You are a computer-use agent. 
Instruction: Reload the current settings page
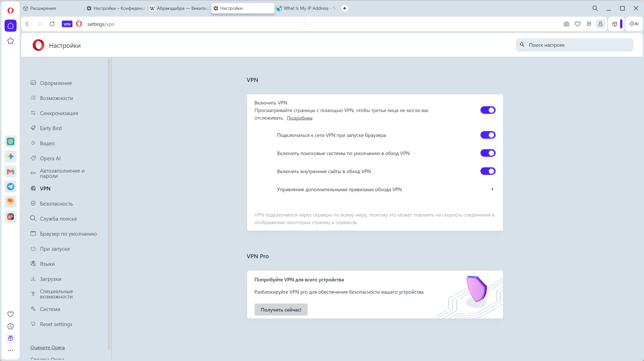point(52,24)
